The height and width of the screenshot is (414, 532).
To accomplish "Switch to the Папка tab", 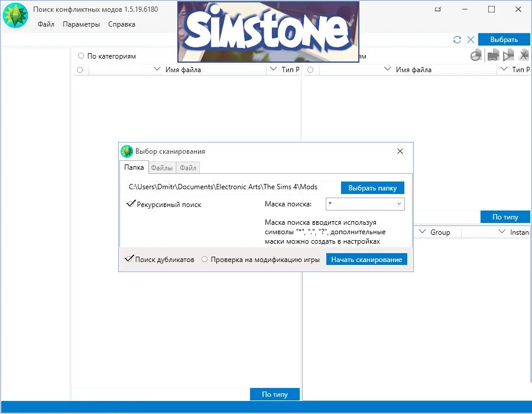I will point(134,167).
